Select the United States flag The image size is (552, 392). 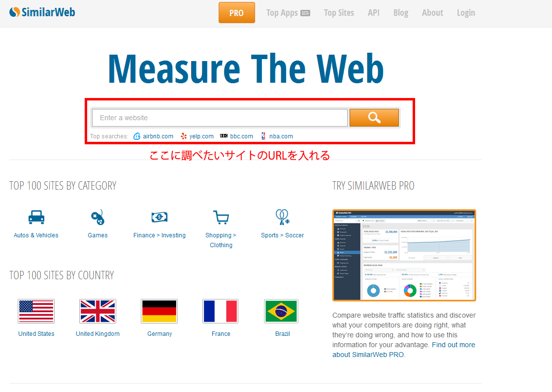click(36, 311)
